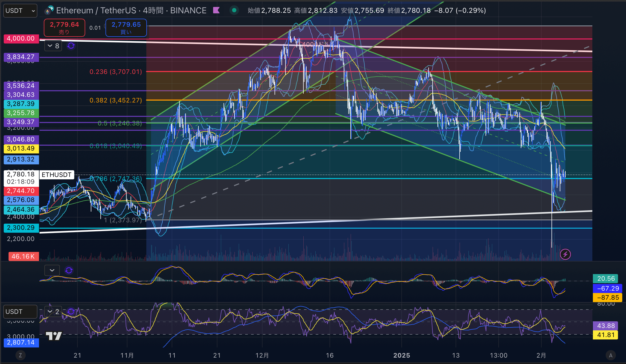Open the USDT currency dropdown at top
Screen dimensions: 626x364
point(20,11)
